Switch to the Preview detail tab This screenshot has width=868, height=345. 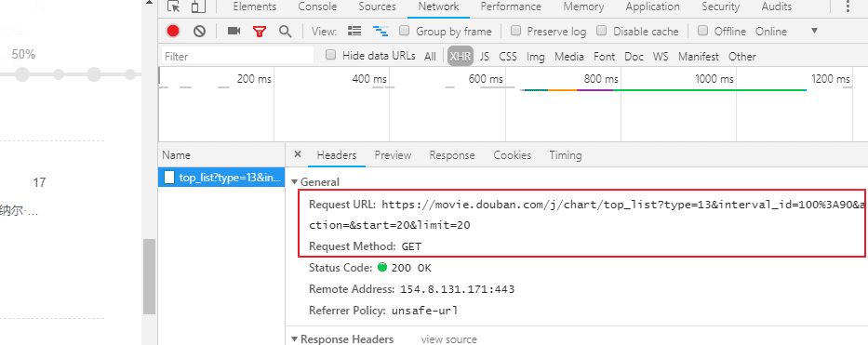(393, 155)
